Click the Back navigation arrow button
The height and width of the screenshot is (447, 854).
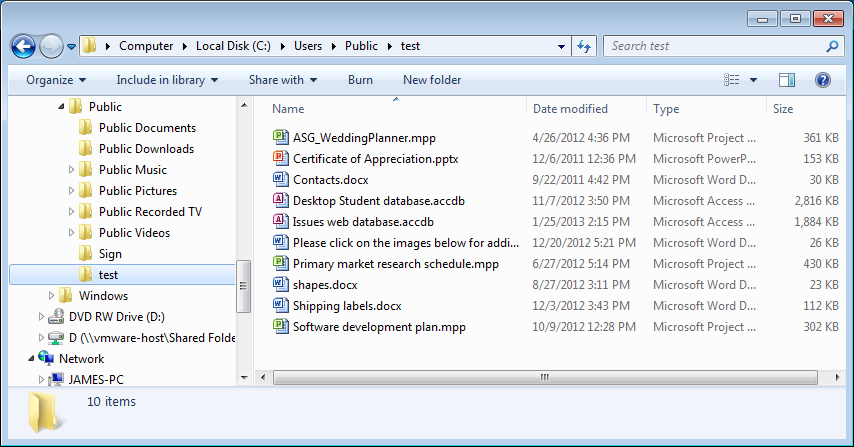(x=23, y=47)
